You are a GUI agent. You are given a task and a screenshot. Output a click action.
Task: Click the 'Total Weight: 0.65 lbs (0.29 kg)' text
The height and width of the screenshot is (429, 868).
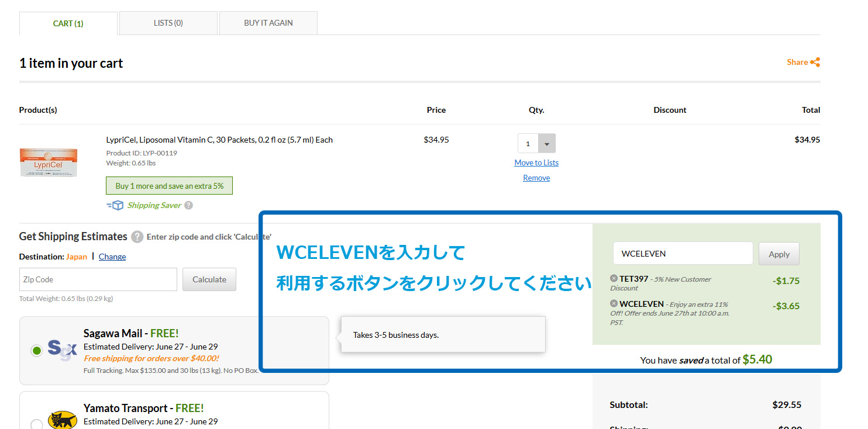click(66, 299)
